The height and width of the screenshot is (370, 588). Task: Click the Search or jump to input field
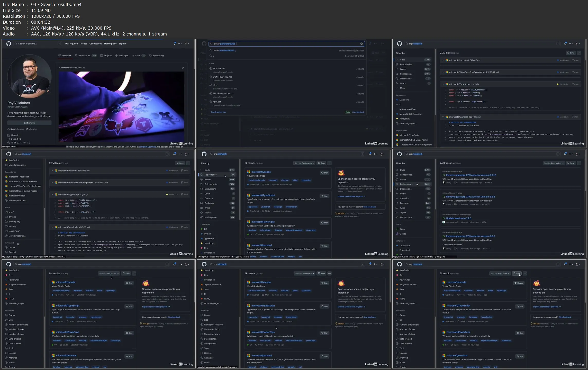point(37,43)
